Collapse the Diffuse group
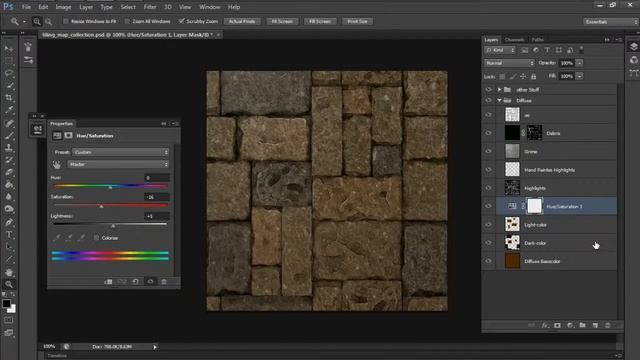The height and width of the screenshot is (360, 640). click(x=499, y=100)
